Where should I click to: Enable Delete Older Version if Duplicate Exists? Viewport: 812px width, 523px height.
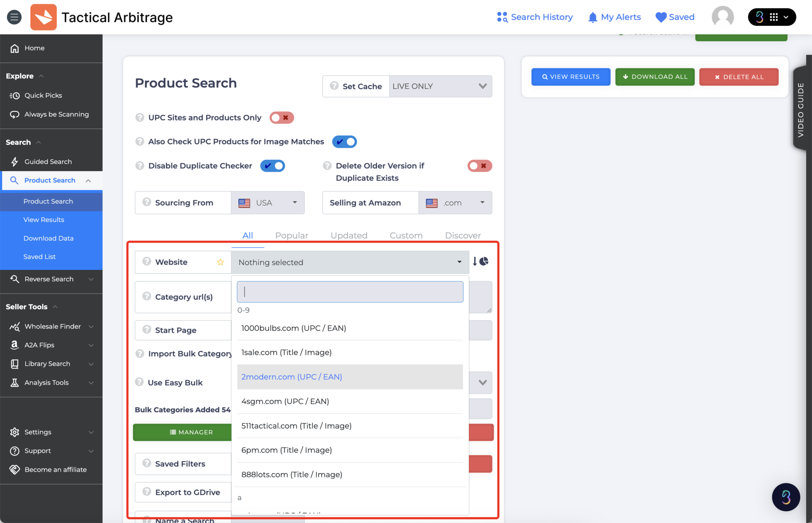point(479,166)
